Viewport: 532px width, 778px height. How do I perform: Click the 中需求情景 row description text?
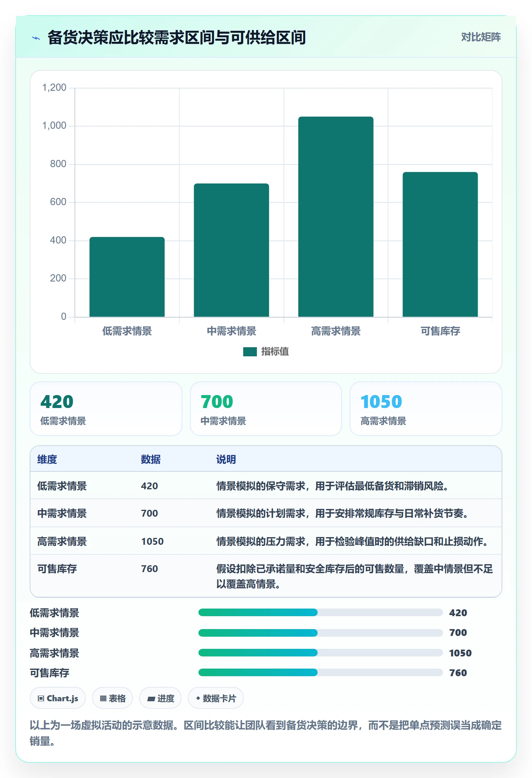(344, 513)
